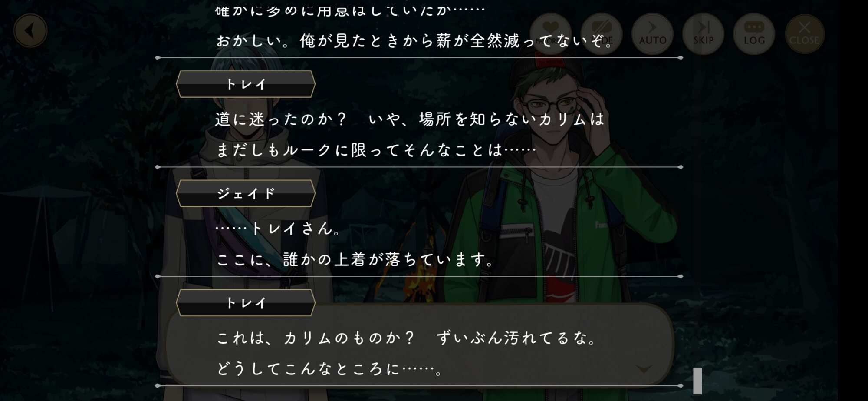Viewport: 868px width, 401px height.
Task: Advance dialogue via the down chevron
Action: point(644,369)
